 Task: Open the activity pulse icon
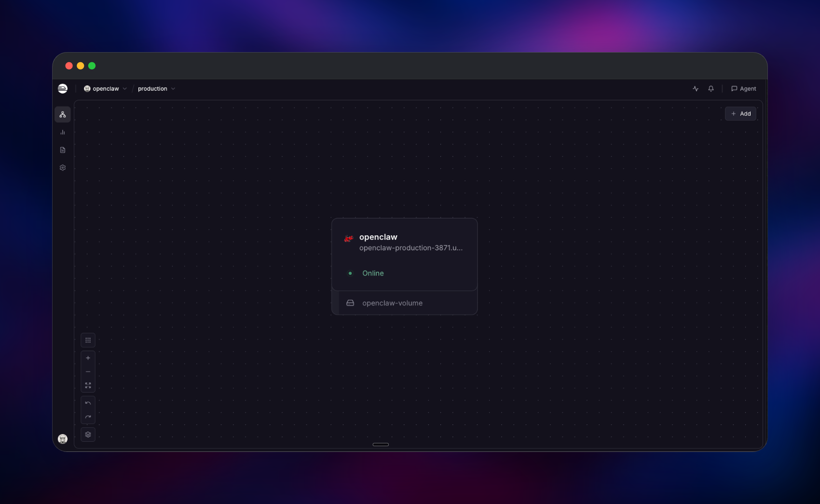pyautogui.click(x=696, y=89)
